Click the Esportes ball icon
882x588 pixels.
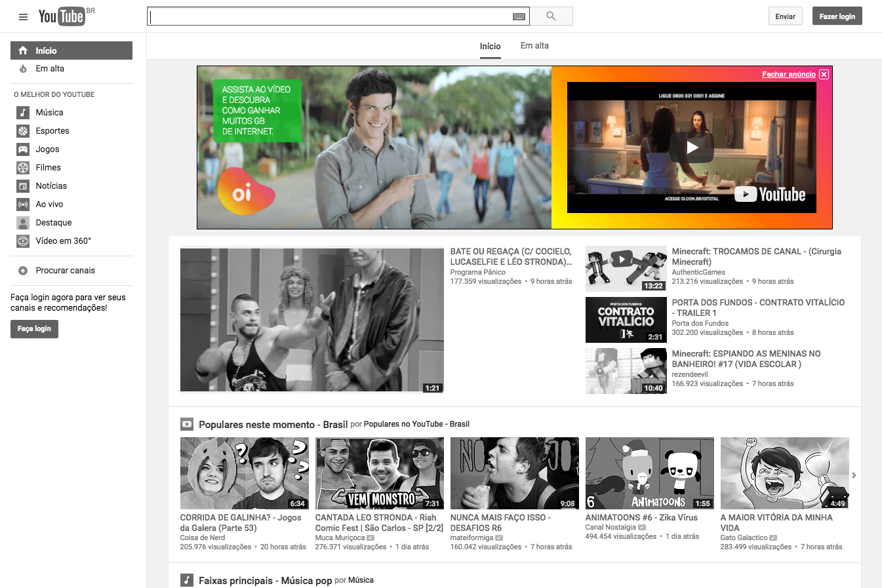coord(23,131)
